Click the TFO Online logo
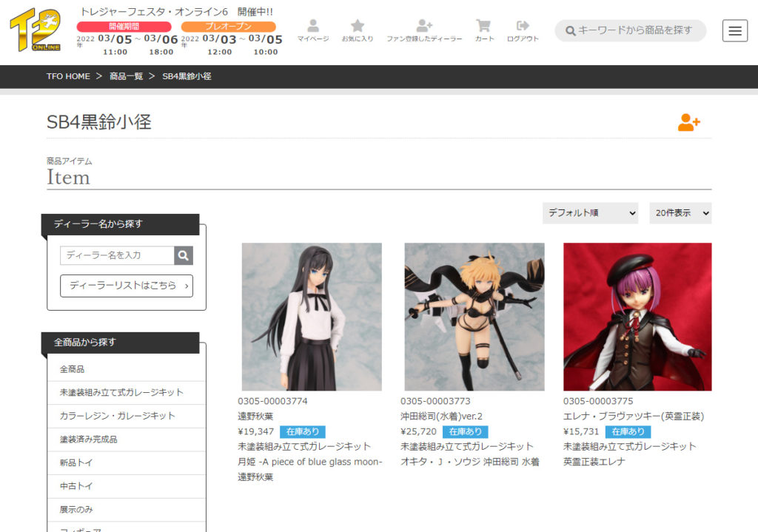Image resolution: width=758 pixels, height=532 pixels. point(38,31)
